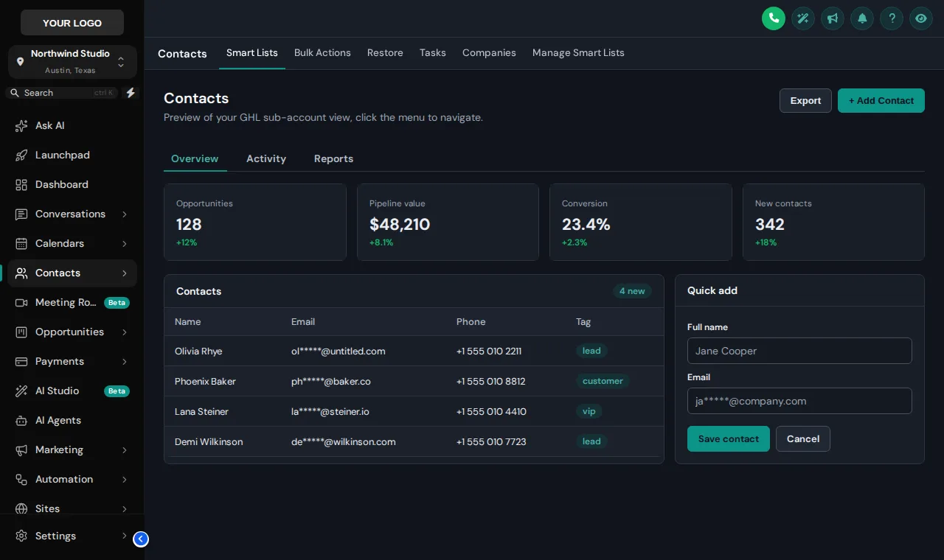
Task: Click the Opportunities icon in sidebar
Action: coord(21,332)
